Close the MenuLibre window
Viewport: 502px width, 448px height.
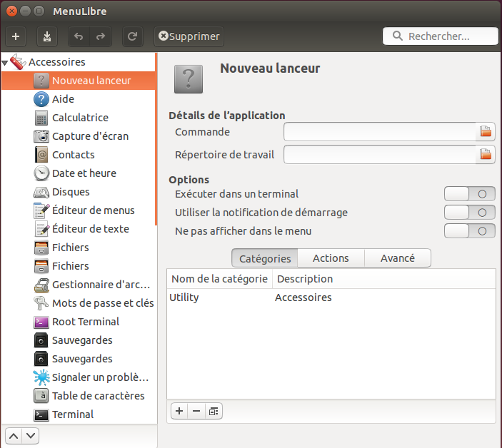(11, 11)
